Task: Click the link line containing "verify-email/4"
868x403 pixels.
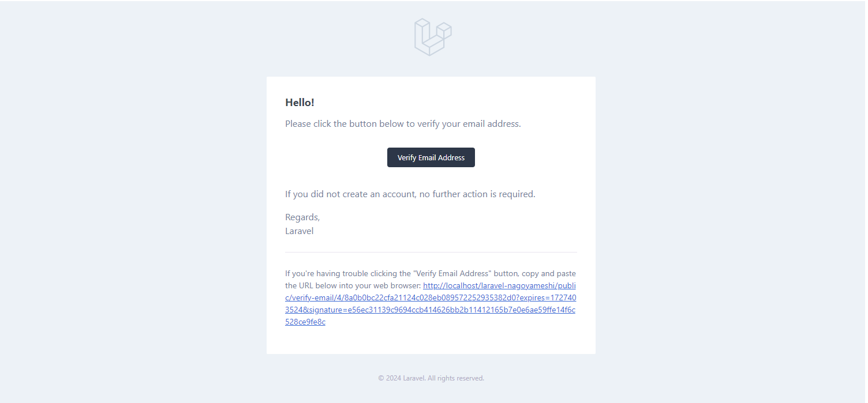Action: pos(430,297)
